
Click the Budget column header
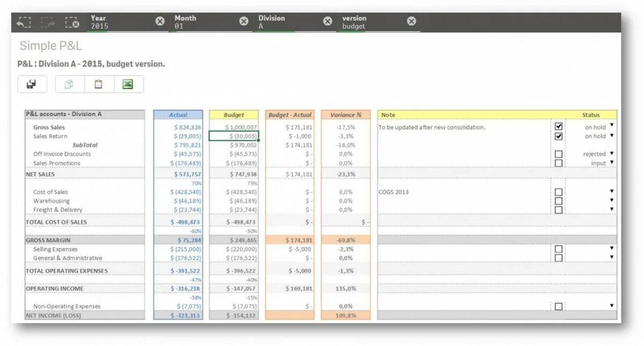point(234,115)
